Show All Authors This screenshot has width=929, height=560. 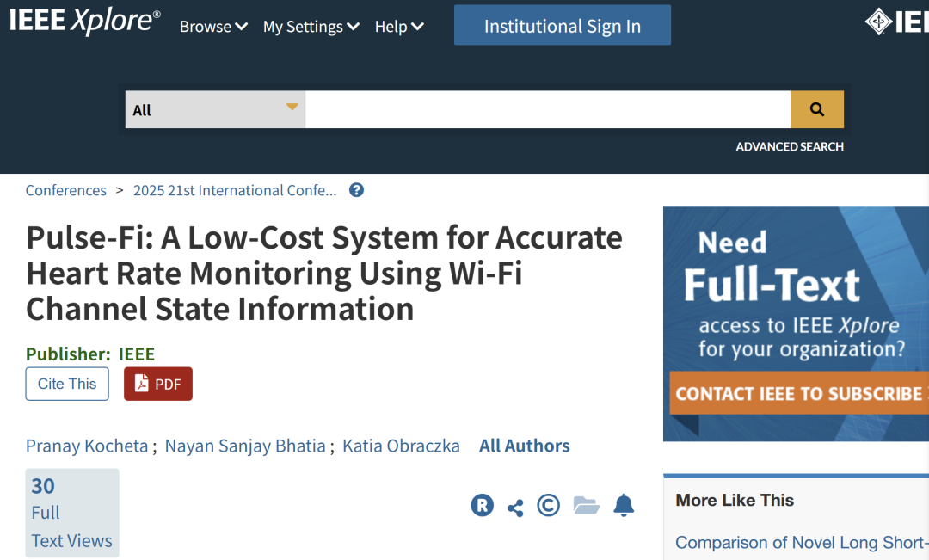tap(525, 446)
